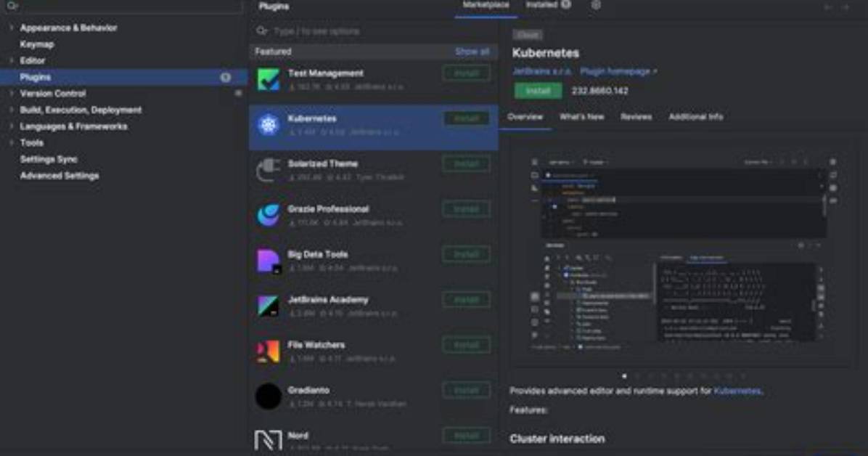
Task: Click the Test Management plugin icon
Action: tap(269, 79)
